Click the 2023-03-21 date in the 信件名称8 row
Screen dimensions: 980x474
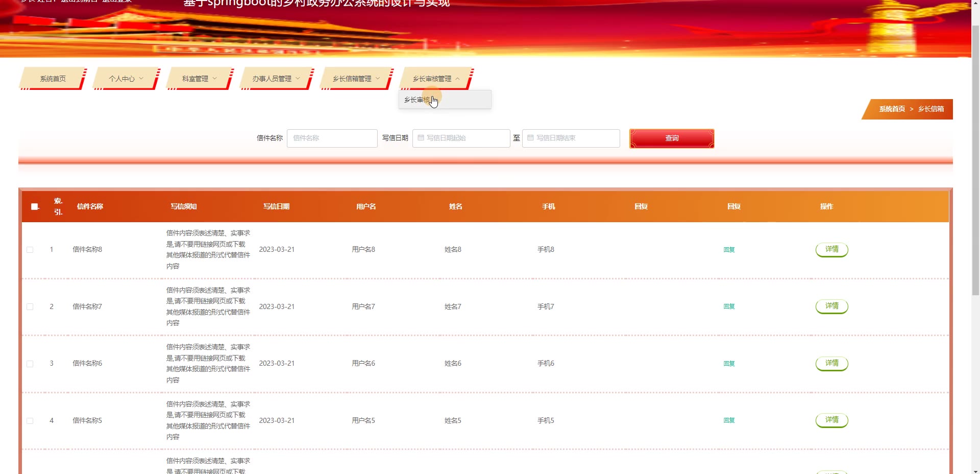277,250
